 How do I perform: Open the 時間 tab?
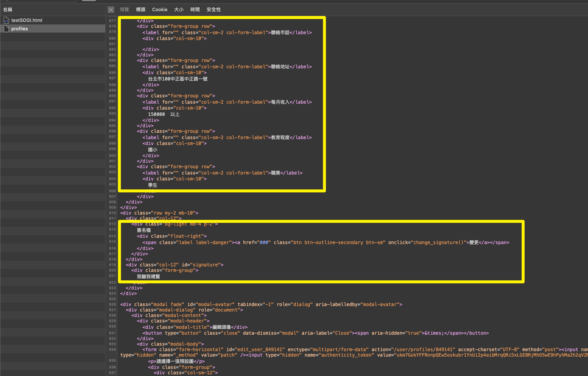pyautogui.click(x=195, y=9)
